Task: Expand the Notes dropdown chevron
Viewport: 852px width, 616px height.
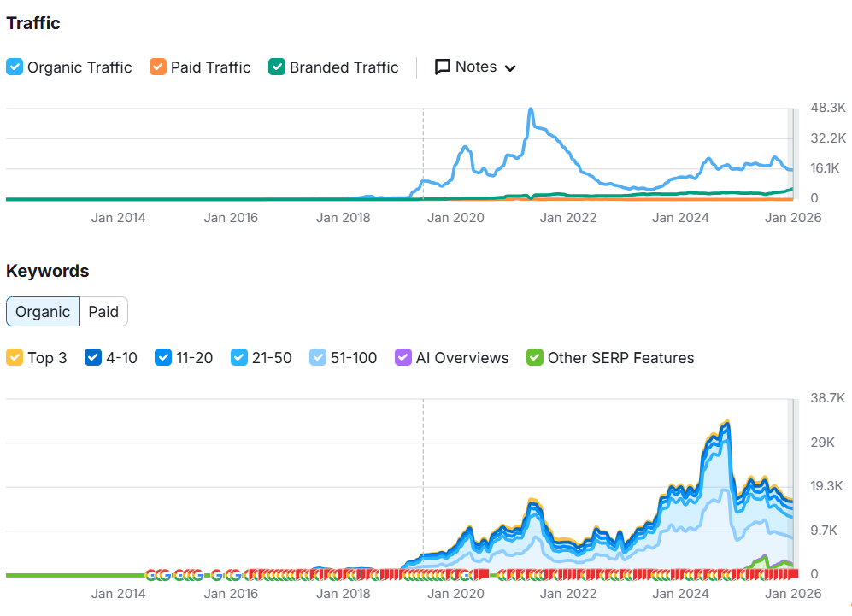Action: pyautogui.click(x=510, y=68)
